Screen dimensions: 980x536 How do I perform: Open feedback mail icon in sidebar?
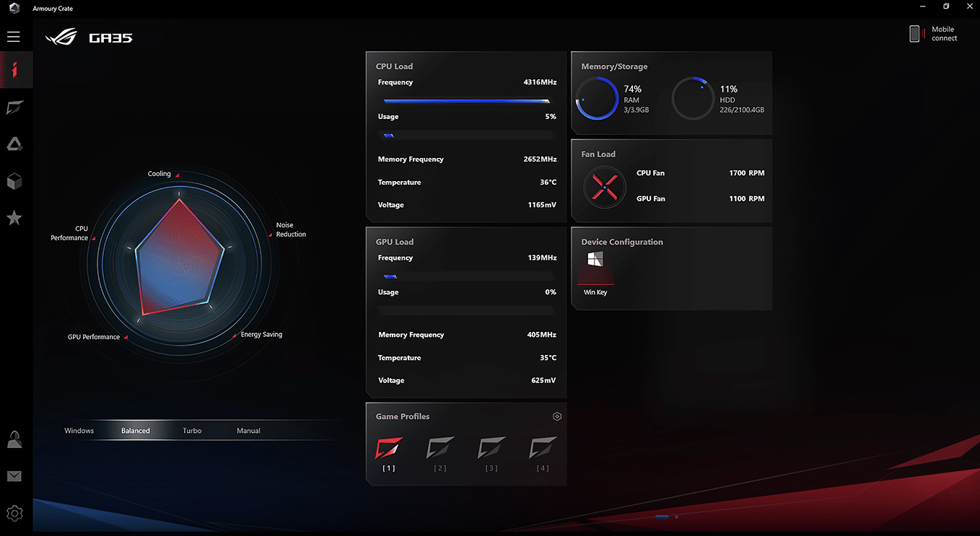[13, 476]
